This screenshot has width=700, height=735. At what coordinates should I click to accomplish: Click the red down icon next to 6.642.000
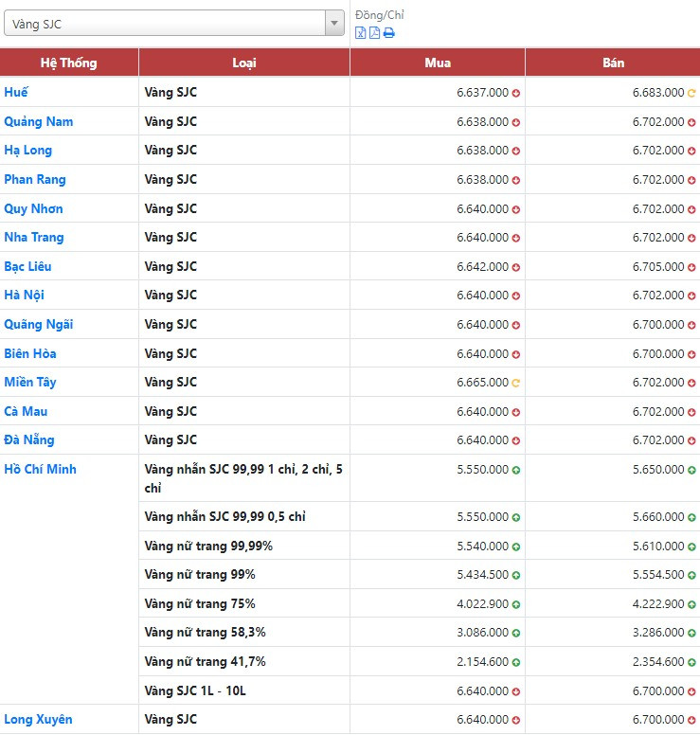point(515,267)
